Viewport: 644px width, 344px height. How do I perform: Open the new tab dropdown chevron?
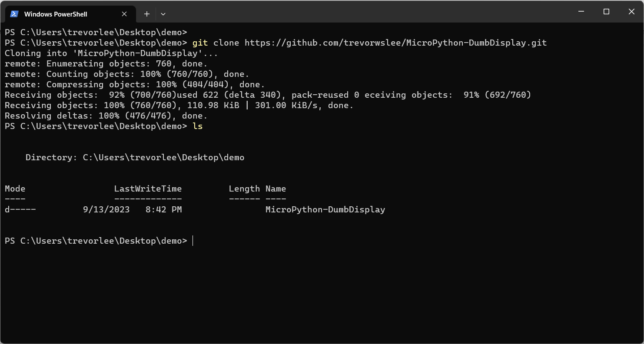[x=163, y=14]
